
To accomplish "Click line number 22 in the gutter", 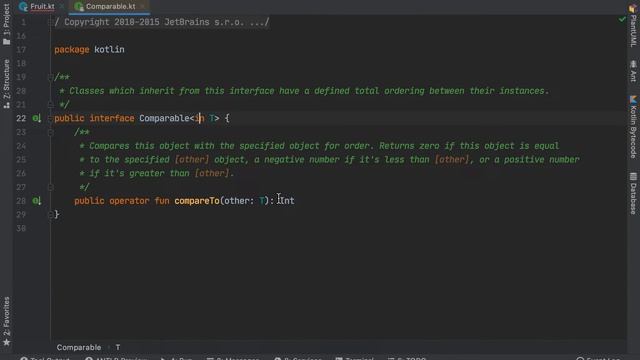I will pos(21,118).
